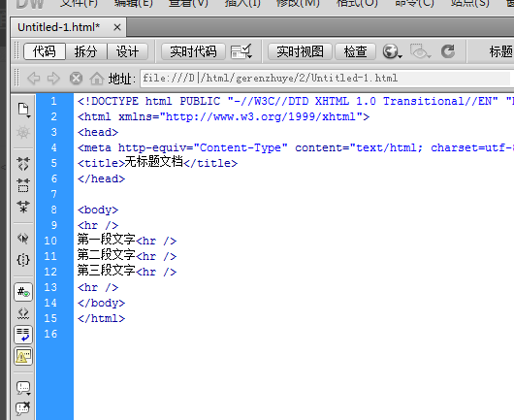Click the Refresh design view icon
The height and width of the screenshot is (420, 514).
pos(448,51)
